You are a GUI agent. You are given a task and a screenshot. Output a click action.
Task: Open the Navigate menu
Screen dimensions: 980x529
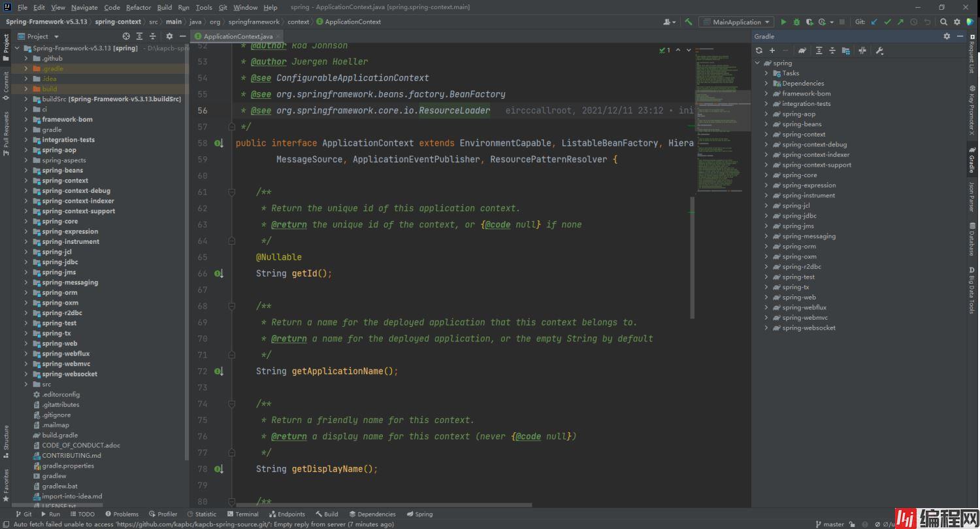click(x=84, y=7)
